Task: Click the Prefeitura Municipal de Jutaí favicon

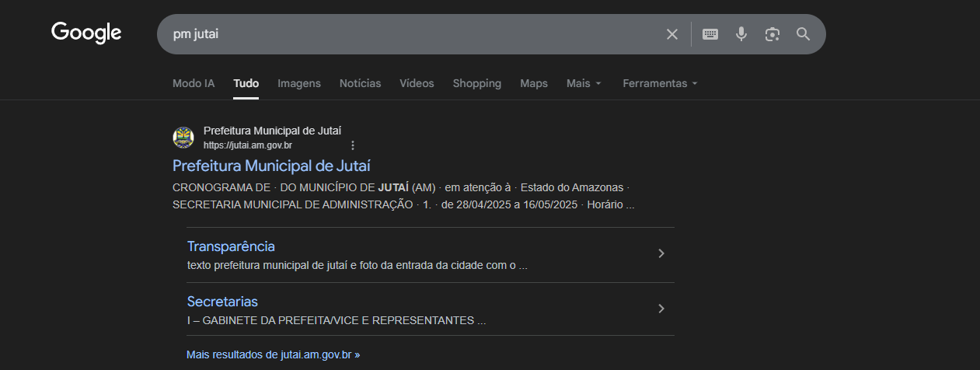Action: click(x=183, y=138)
